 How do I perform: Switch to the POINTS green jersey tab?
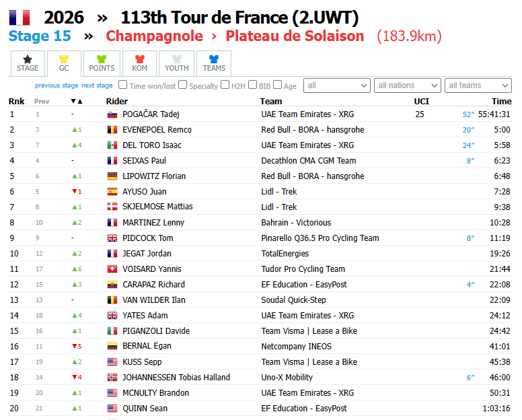click(x=102, y=64)
